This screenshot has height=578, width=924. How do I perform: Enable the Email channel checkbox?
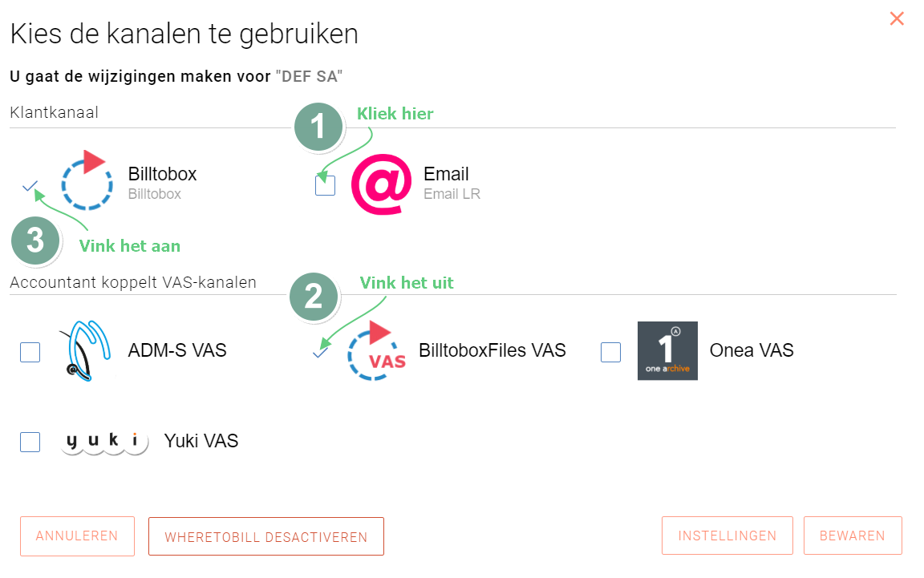326,185
